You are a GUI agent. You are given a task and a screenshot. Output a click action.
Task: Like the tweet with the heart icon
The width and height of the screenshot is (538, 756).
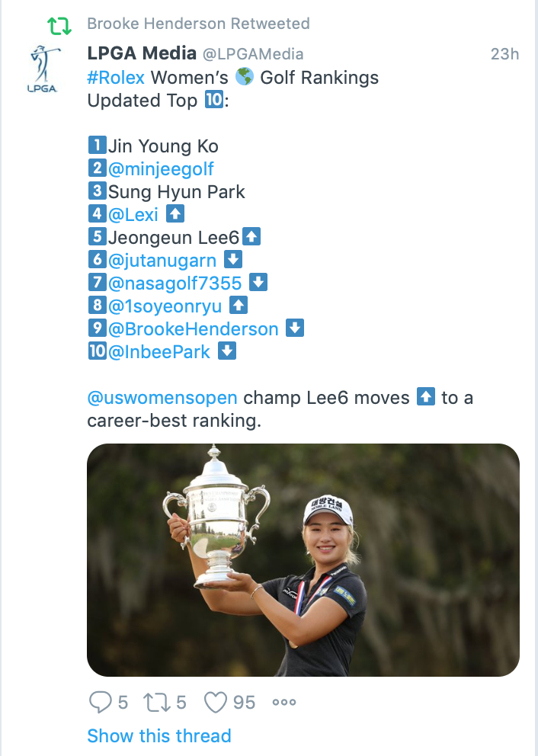[215, 703]
